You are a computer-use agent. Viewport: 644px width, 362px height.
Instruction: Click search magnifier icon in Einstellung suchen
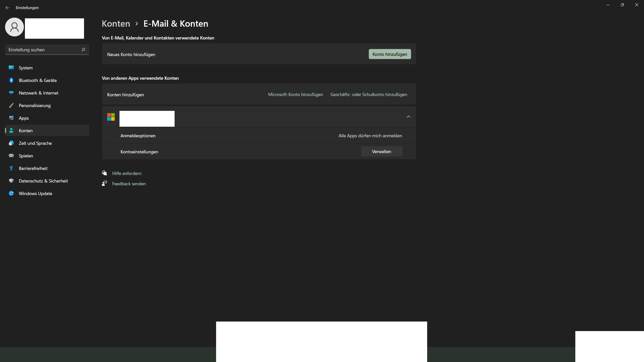click(x=83, y=50)
